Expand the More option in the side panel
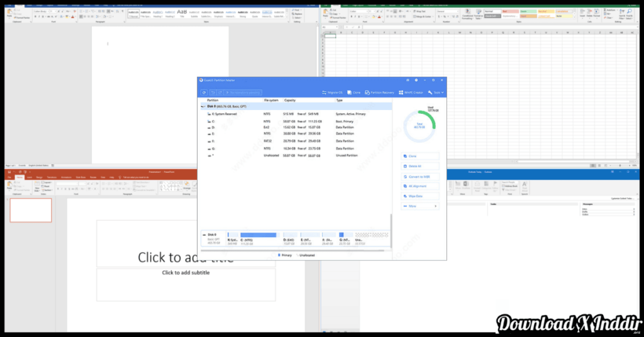The image size is (644, 337). coord(419,206)
